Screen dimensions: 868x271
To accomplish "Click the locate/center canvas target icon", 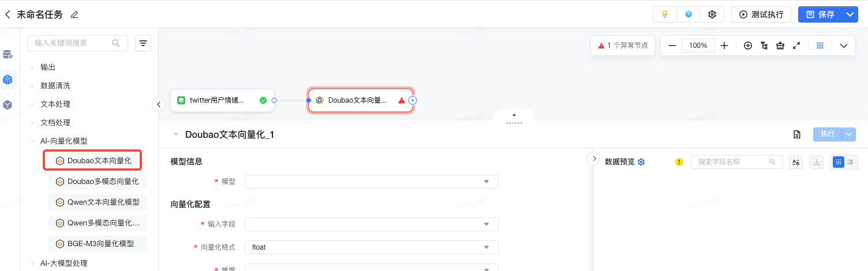I will (x=748, y=46).
